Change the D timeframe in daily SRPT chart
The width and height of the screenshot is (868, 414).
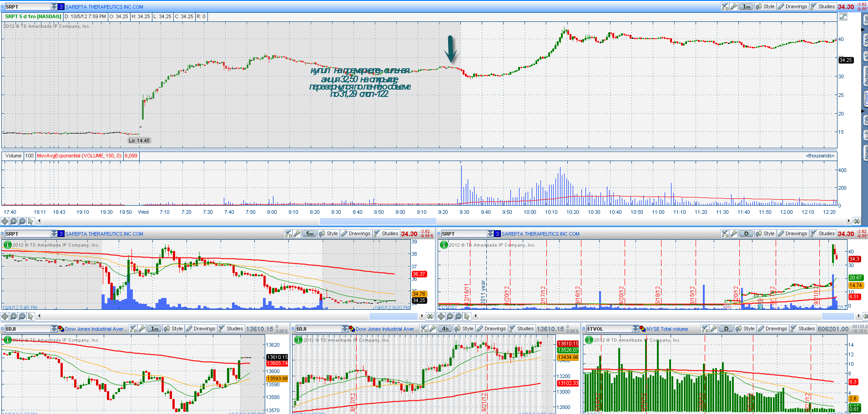746,233
